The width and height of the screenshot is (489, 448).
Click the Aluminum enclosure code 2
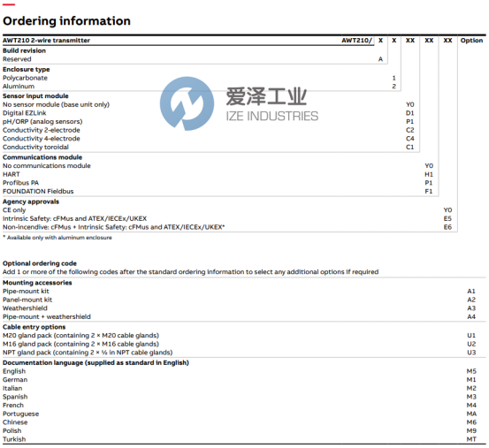click(393, 87)
